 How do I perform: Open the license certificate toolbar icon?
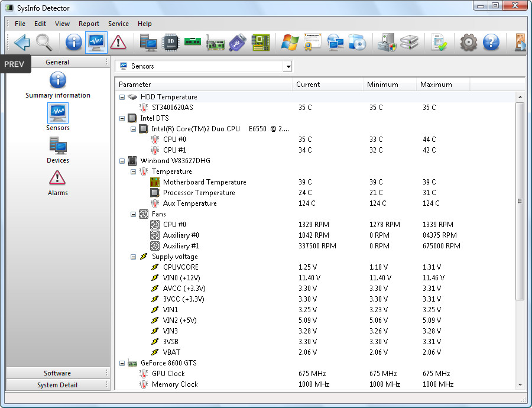click(x=313, y=42)
